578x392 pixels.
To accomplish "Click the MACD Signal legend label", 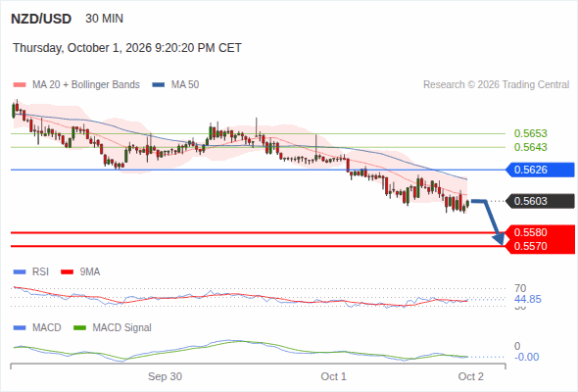I will click(122, 328).
